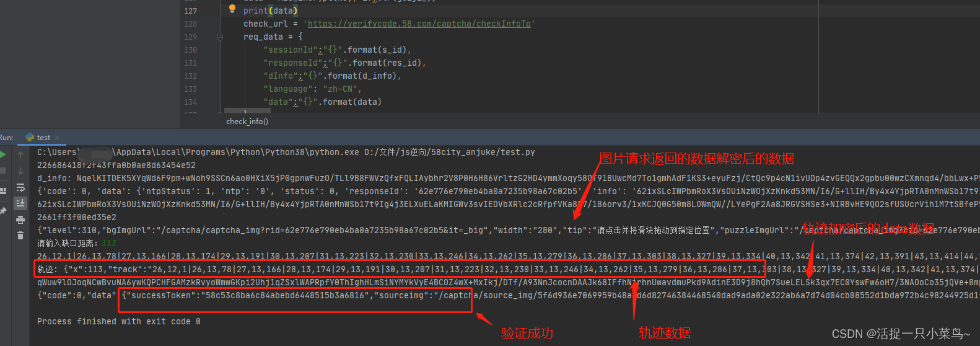Click the down arrow in Run console
The width and height of the screenshot is (980, 346).
(x=20, y=171)
